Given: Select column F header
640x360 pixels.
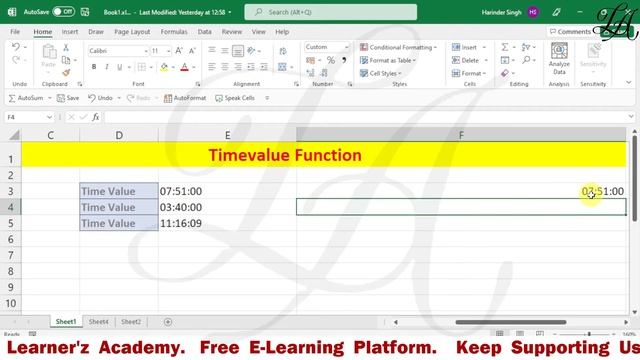Looking at the screenshot, I should [461, 135].
